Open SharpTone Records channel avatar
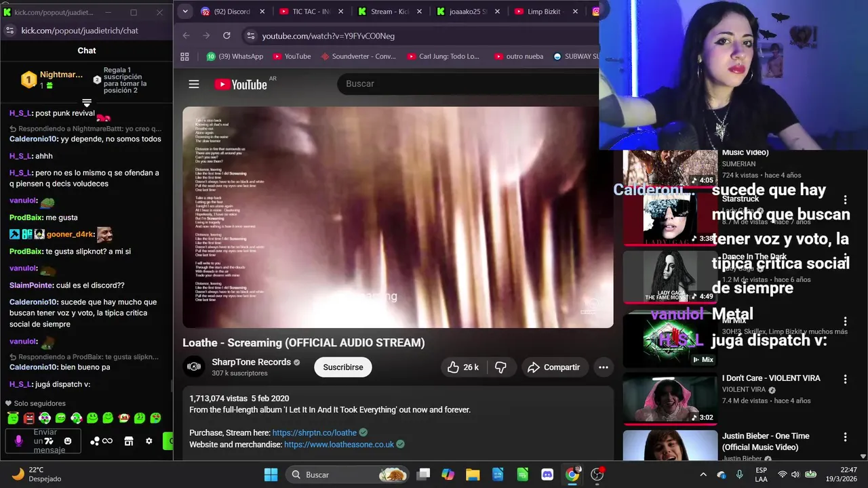This screenshot has height=488, width=868. click(194, 367)
